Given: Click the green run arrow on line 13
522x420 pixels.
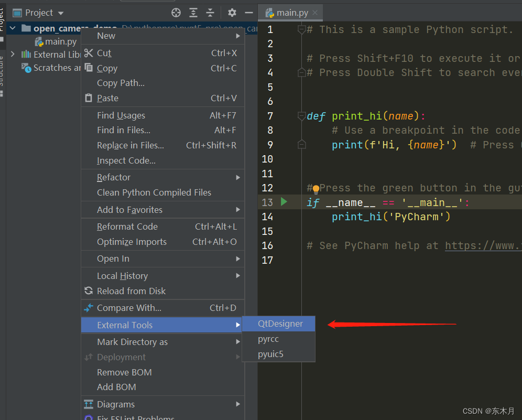Looking at the screenshot, I should (284, 201).
